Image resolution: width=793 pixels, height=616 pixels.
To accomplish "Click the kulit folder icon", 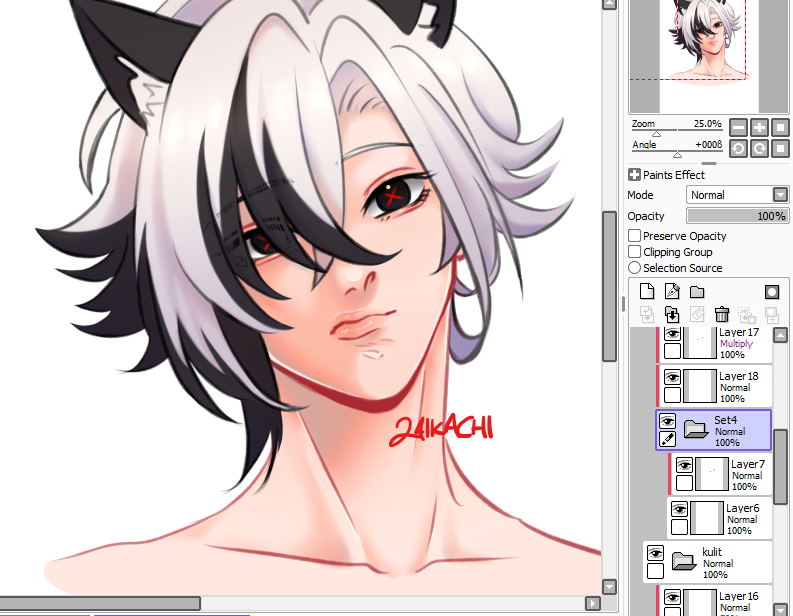I will pos(684,561).
